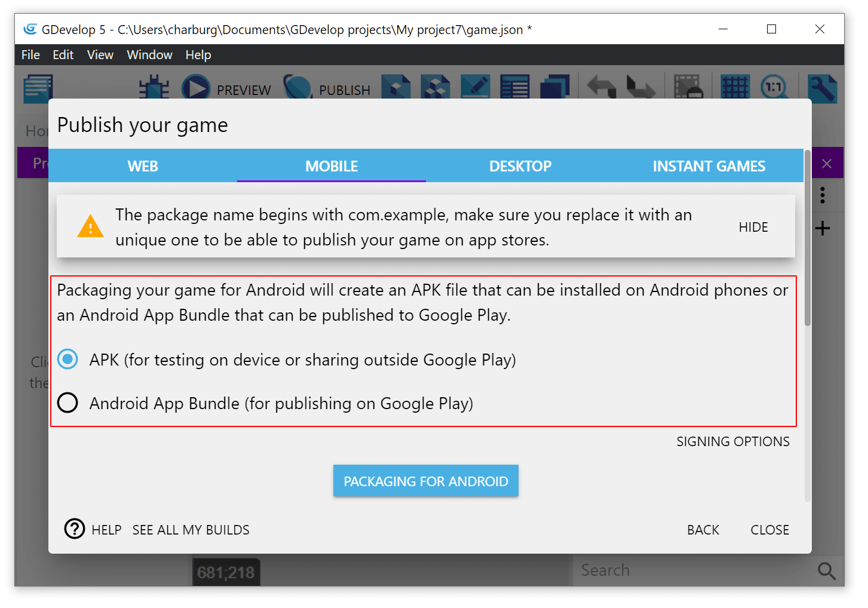Open the three-dot vertical menu
The height and width of the screenshot is (608, 868).
pos(823,195)
